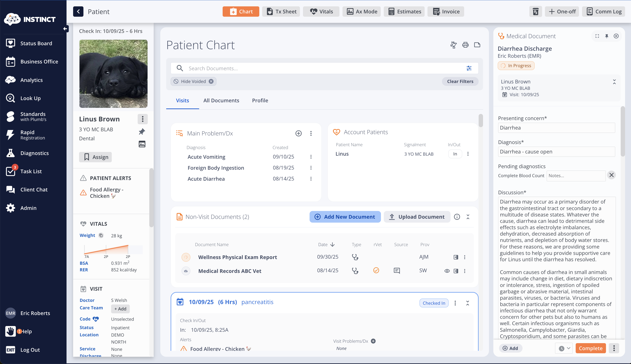Collapse the Non-Visit Documents section

pyautogui.click(x=468, y=217)
